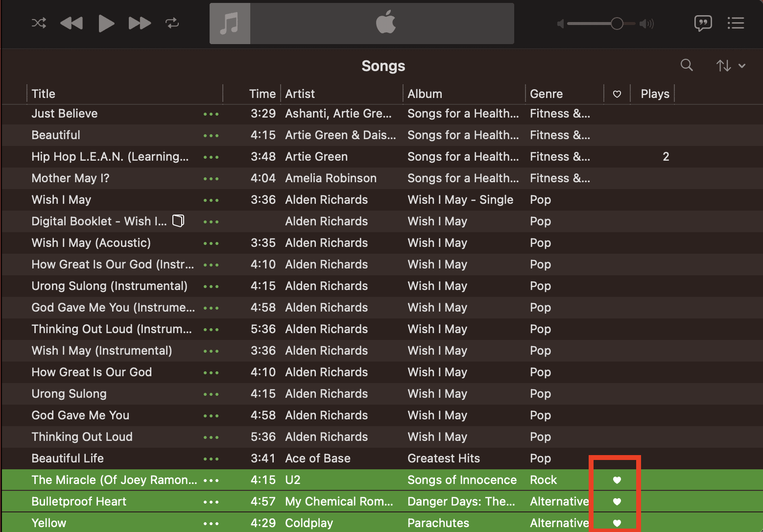Click the album artwork placeholder
Screen dimensions: 763x532
coord(230,24)
